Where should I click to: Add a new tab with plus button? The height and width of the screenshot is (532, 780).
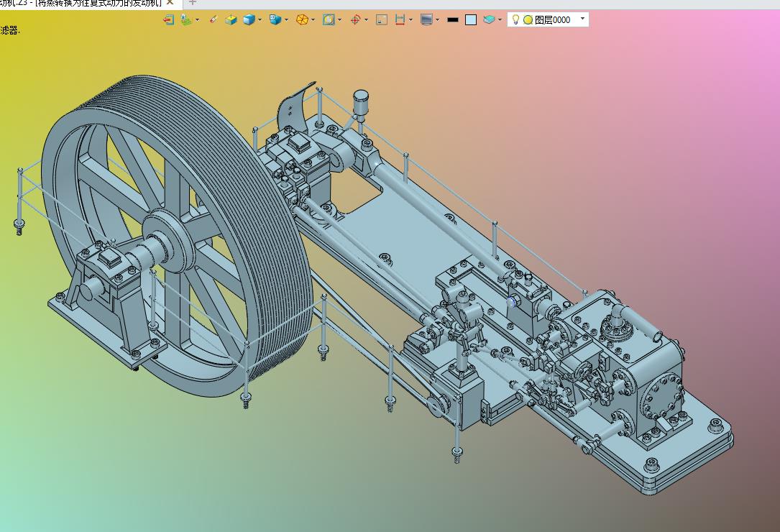[x=193, y=2]
